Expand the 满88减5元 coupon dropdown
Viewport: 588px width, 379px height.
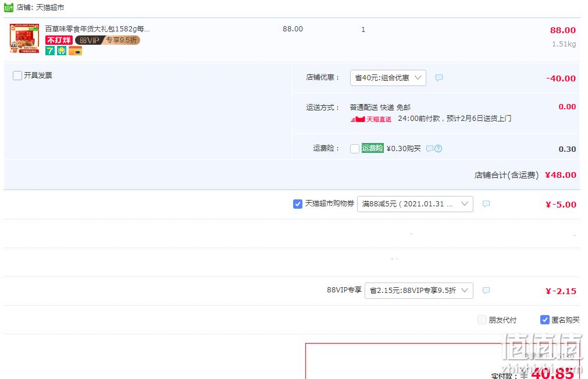(x=415, y=204)
